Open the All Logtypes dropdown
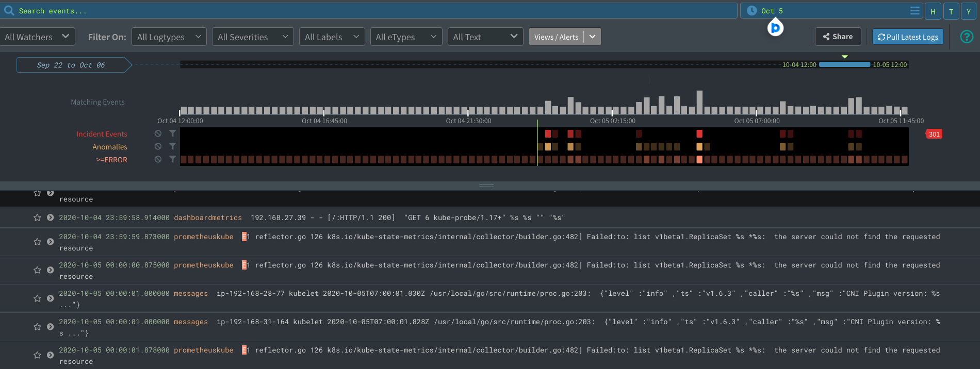This screenshot has width=980, height=369. pyautogui.click(x=169, y=37)
